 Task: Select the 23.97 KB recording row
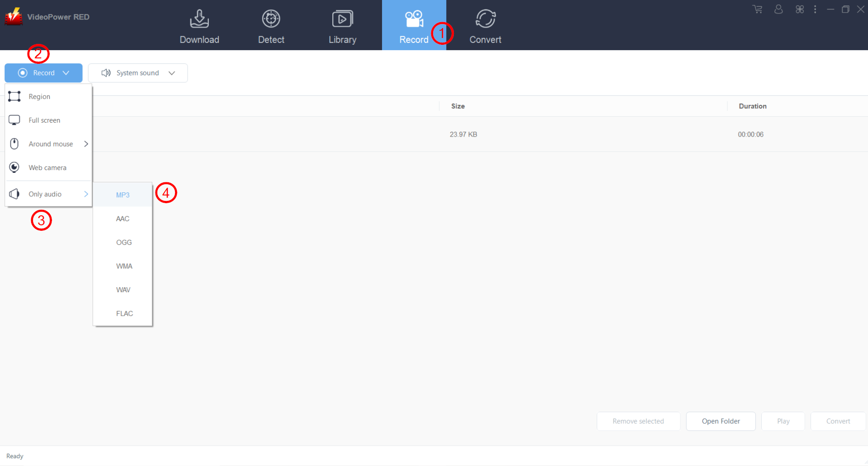463,134
